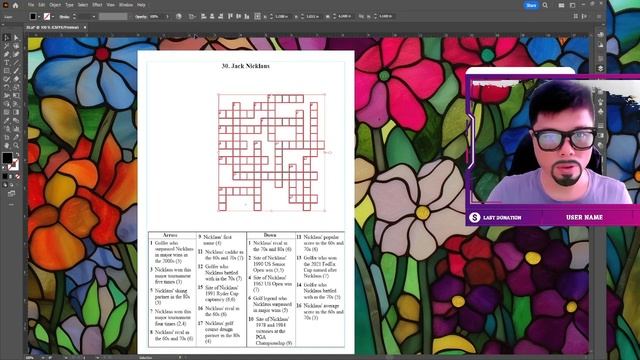Click the Stroke label in Control bar
640x360 pixels.
[64, 16]
